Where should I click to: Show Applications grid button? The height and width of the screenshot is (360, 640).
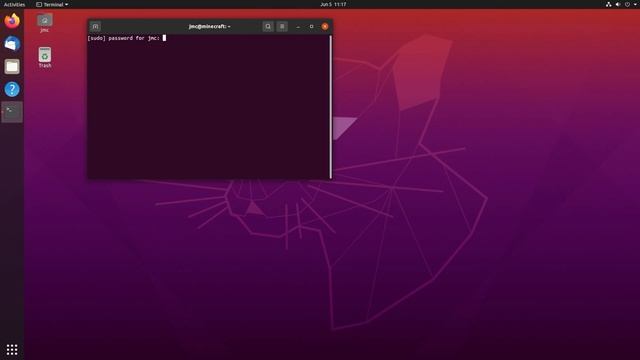[x=12, y=349]
